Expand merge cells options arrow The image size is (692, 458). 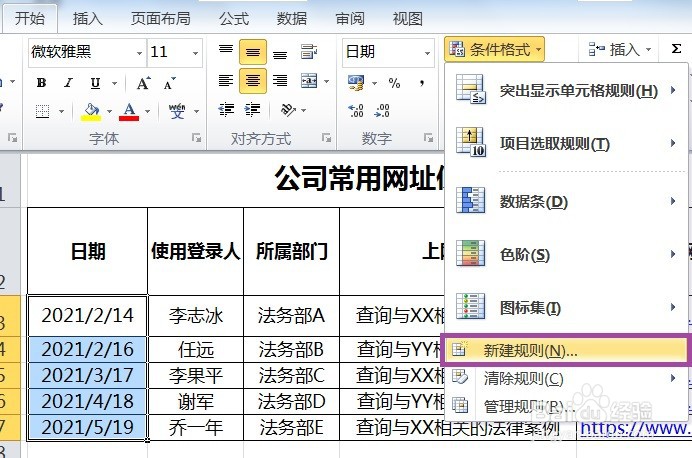(327, 81)
